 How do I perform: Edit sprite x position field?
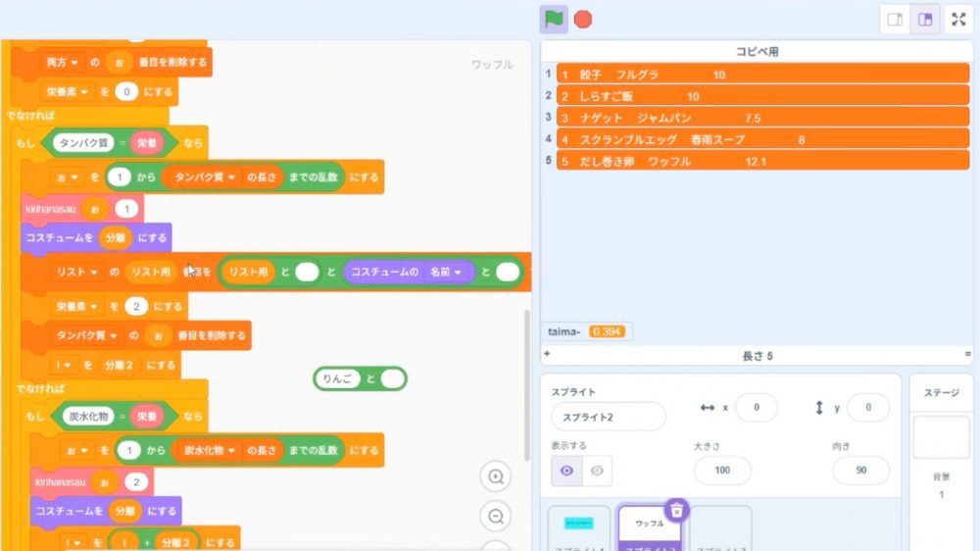click(757, 408)
